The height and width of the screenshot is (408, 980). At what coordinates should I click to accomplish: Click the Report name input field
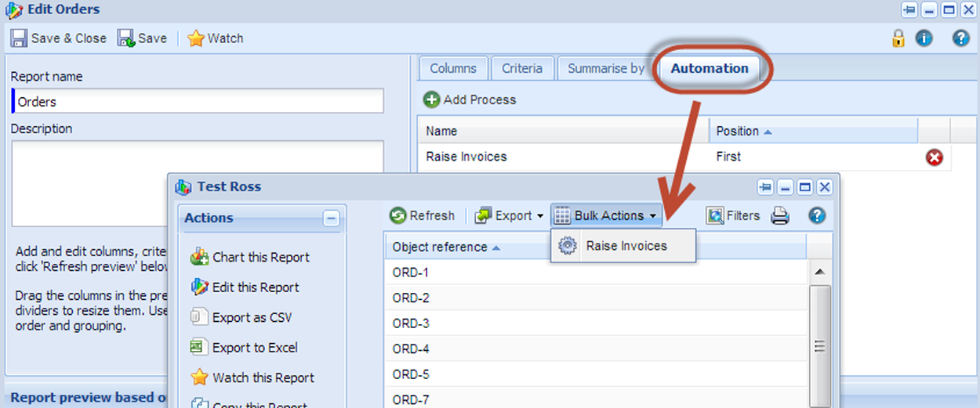pyautogui.click(x=199, y=102)
